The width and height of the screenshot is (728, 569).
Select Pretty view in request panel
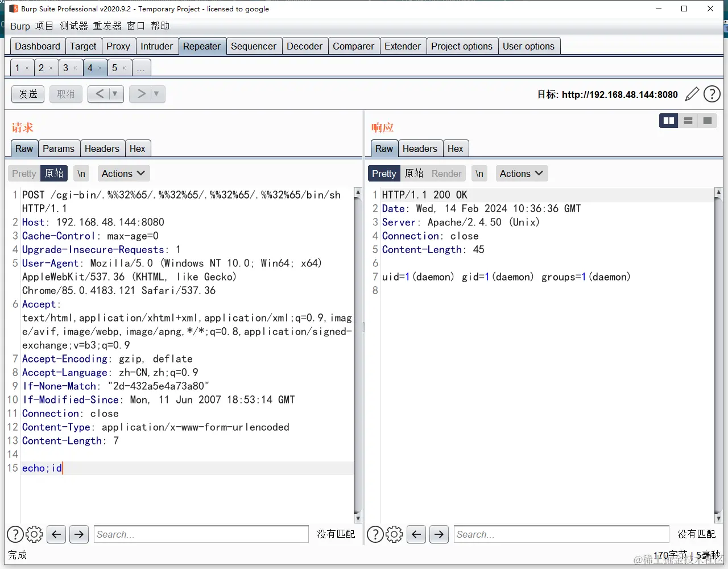click(24, 174)
